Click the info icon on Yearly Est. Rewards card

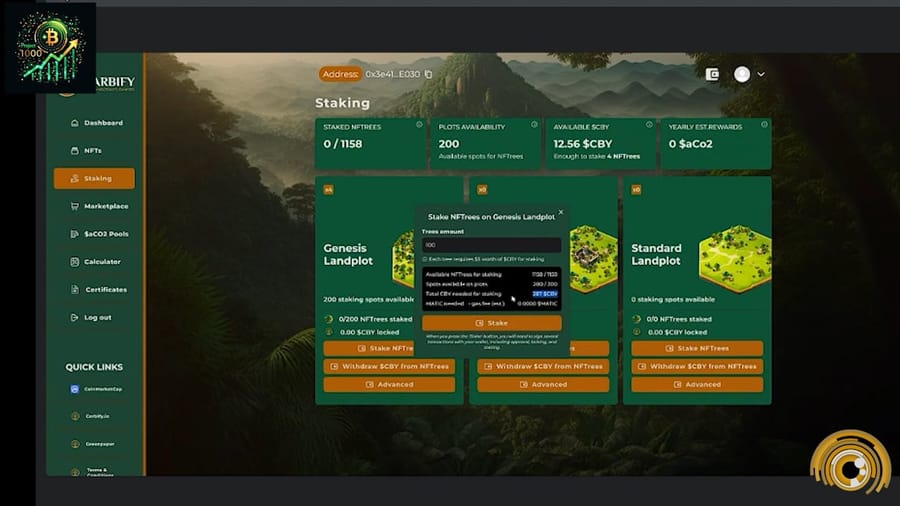pyautogui.click(x=764, y=125)
